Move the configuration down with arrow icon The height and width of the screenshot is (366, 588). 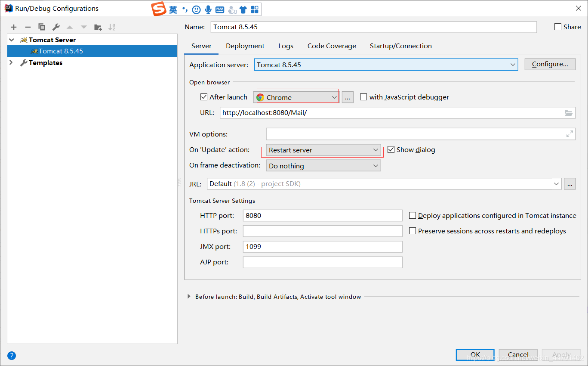[84, 27]
